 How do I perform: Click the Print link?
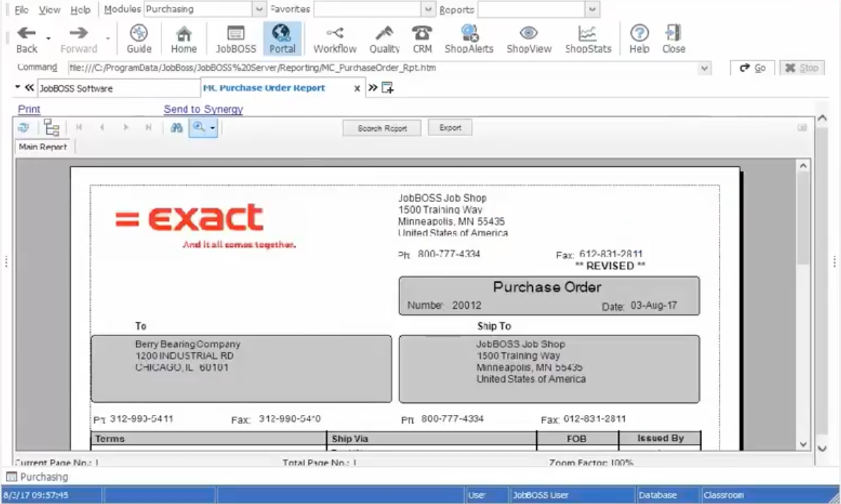click(x=29, y=110)
